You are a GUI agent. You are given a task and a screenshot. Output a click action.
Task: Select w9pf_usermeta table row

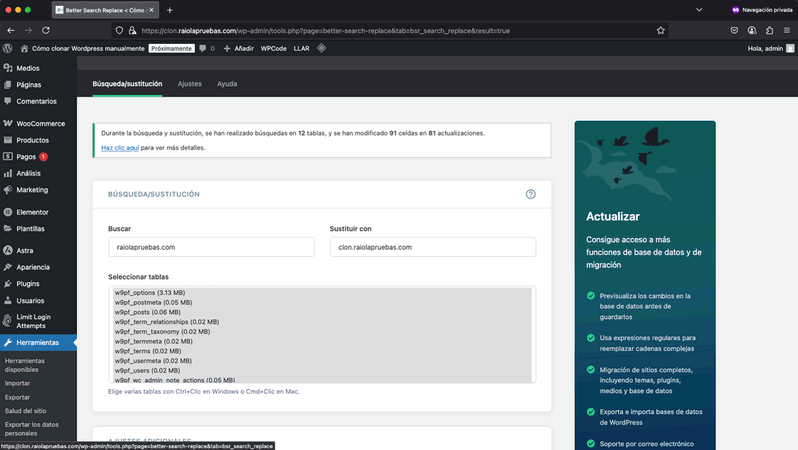point(323,360)
